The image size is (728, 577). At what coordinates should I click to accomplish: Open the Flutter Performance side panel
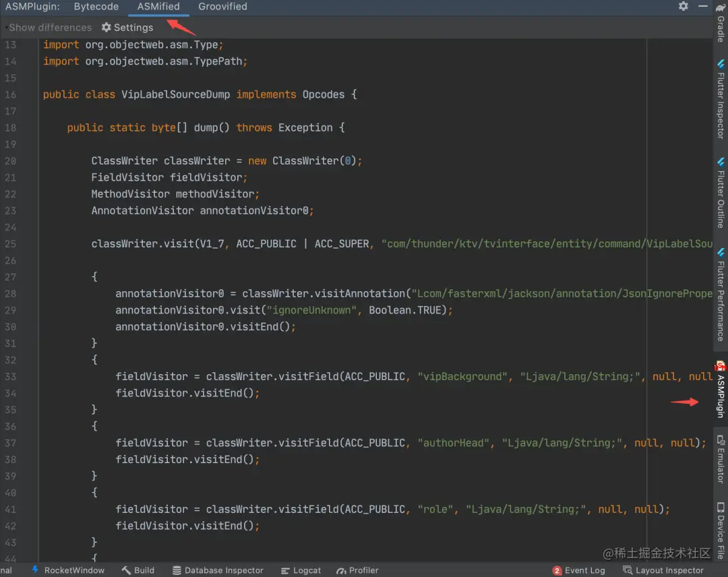pyautogui.click(x=721, y=295)
